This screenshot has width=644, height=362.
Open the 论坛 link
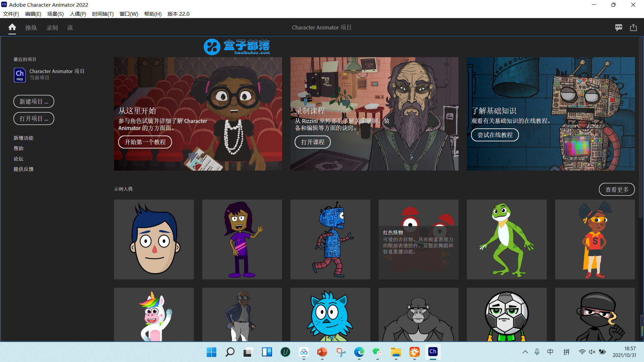tap(18, 159)
